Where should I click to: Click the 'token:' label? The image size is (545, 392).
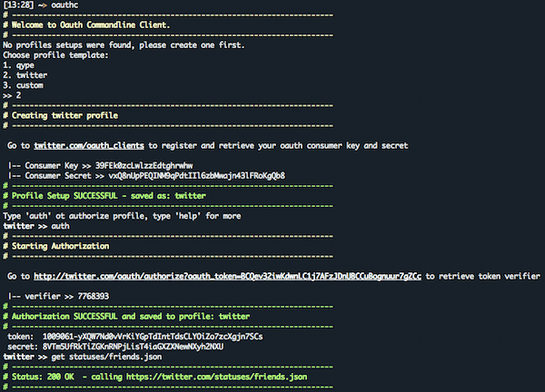[x=21, y=337]
